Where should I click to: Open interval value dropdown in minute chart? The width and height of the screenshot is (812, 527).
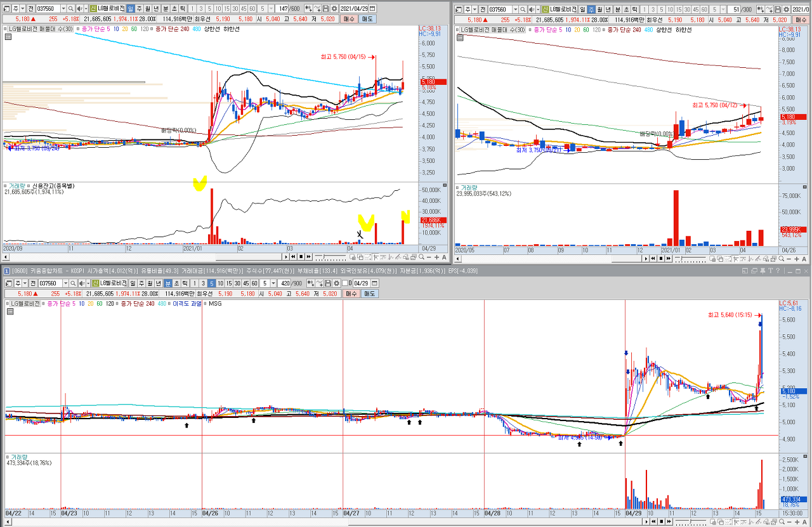[x=273, y=283]
